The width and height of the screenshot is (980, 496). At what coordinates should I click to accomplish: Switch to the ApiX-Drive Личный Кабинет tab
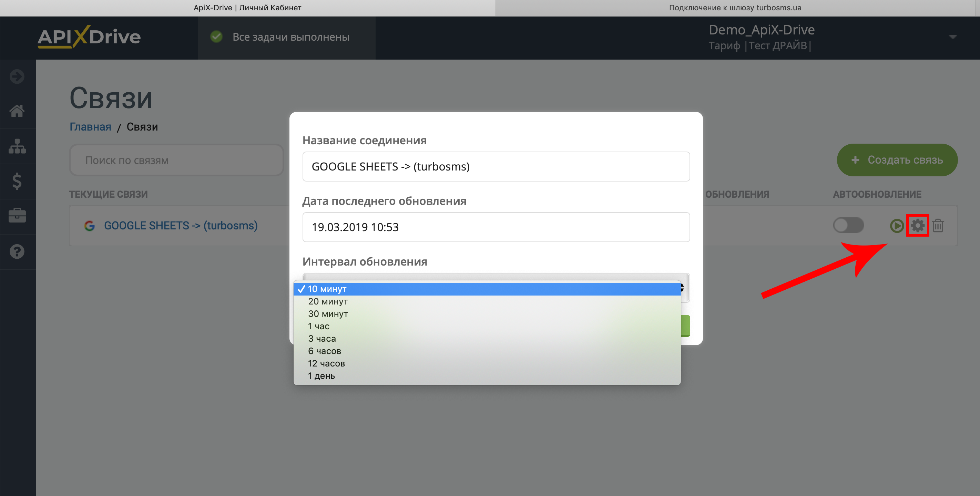(248, 8)
